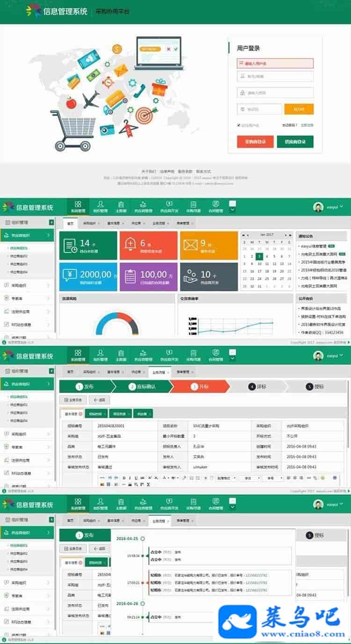Screen dimensions: 351x644
Task: Open 供应商管理 icon in dashboard screen top nav
Action: click(144, 204)
